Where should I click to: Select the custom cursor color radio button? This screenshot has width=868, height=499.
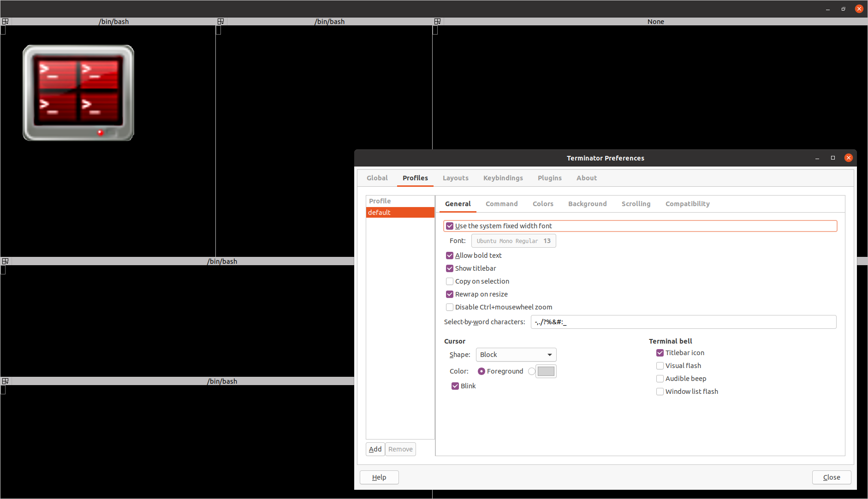point(532,371)
